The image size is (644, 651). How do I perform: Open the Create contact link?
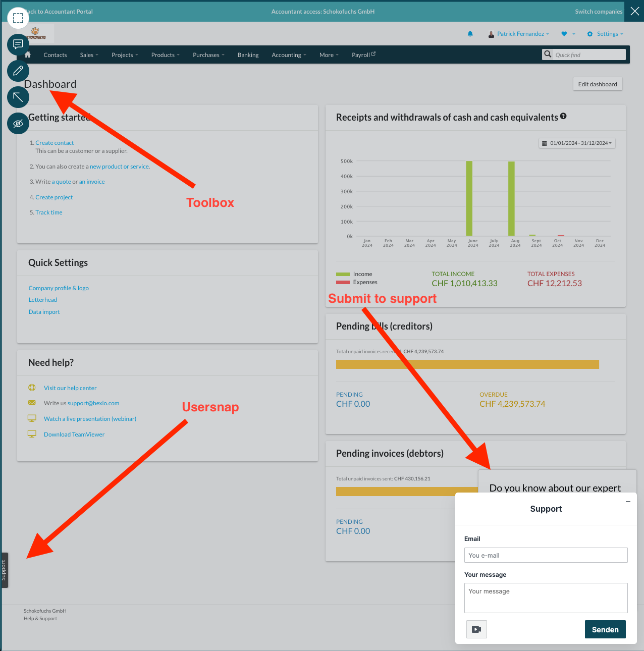pyautogui.click(x=55, y=143)
